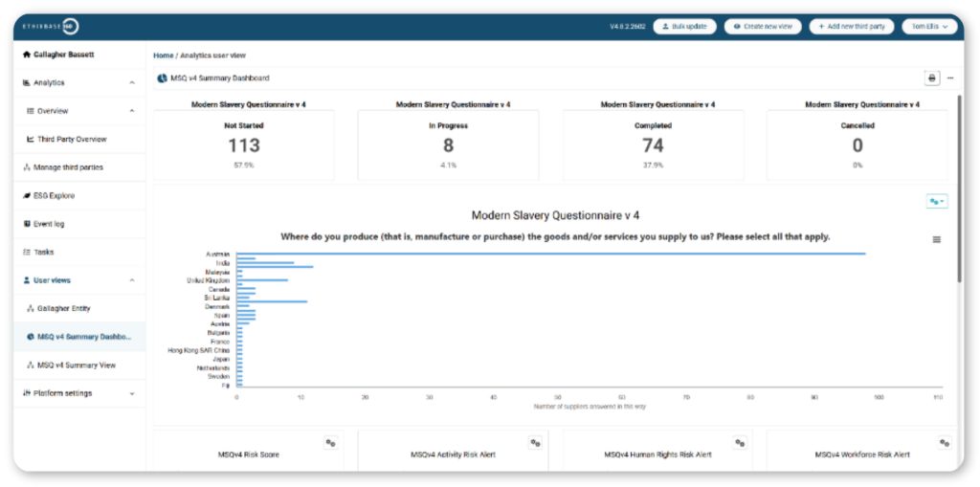The width and height of the screenshot is (980, 487).
Task: Open Event log from the sidebar
Action: [50, 224]
